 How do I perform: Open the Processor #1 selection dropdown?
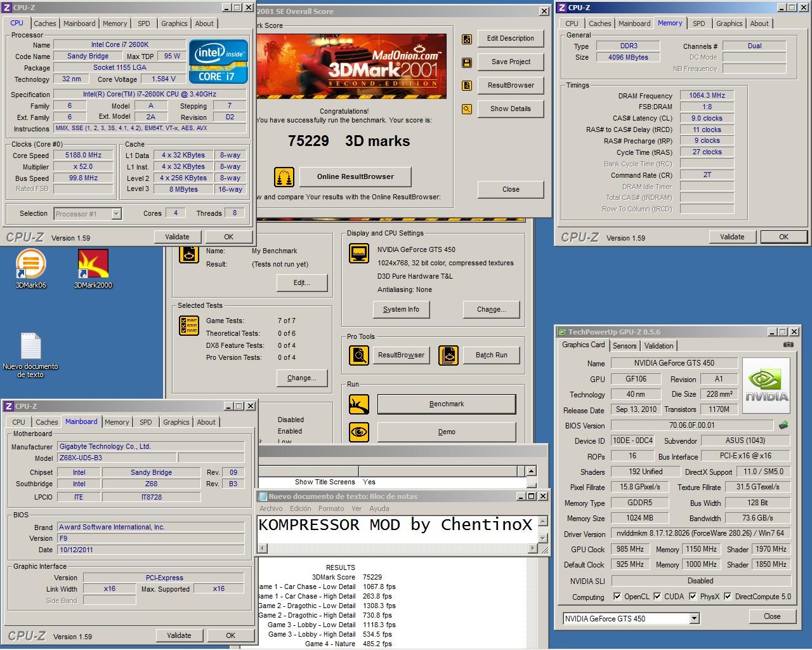(116, 214)
